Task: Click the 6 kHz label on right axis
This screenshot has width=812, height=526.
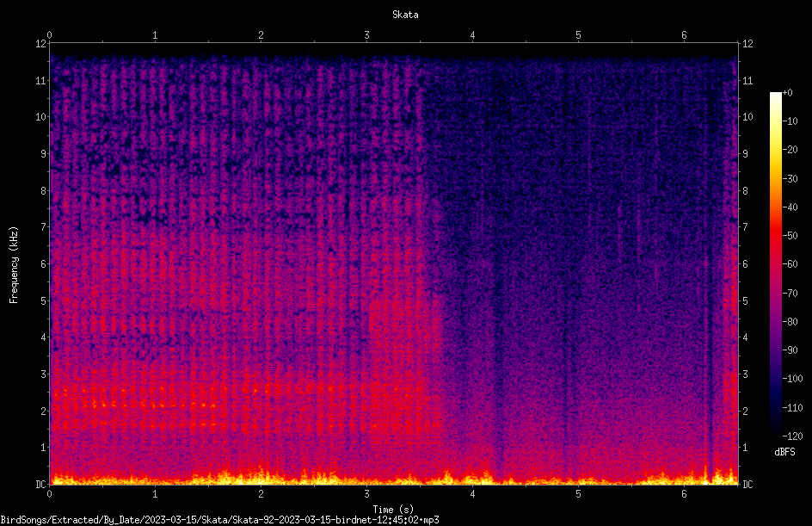Action: (745, 263)
